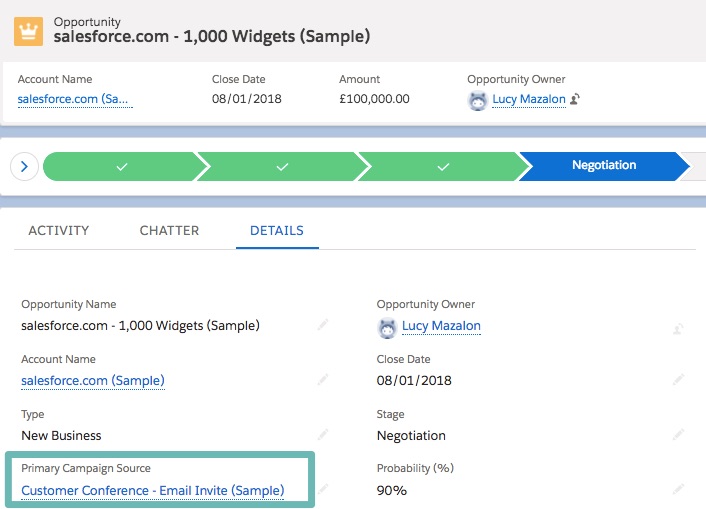Viewport: 706px width, 509px height.
Task: Open truncated salesforce.com (Sa... account link
Action: [x=75, y=99]
